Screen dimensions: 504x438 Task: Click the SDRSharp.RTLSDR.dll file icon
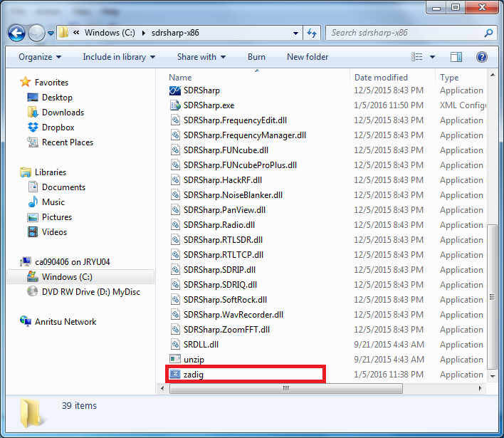[x=175, y=240]
